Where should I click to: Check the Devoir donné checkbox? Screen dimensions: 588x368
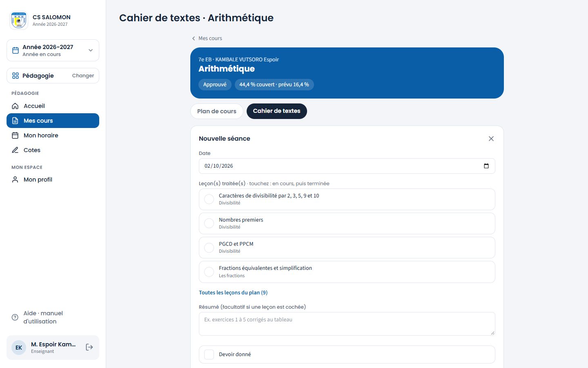point(209,355)
